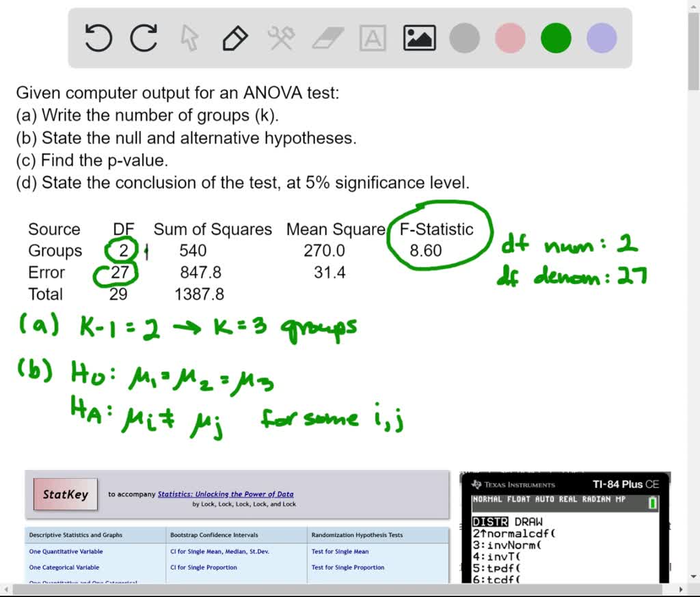The image size is (700, 597).
Task: Choose 5:tpdf( on calculator menu
Action: (x=496, y=568)
